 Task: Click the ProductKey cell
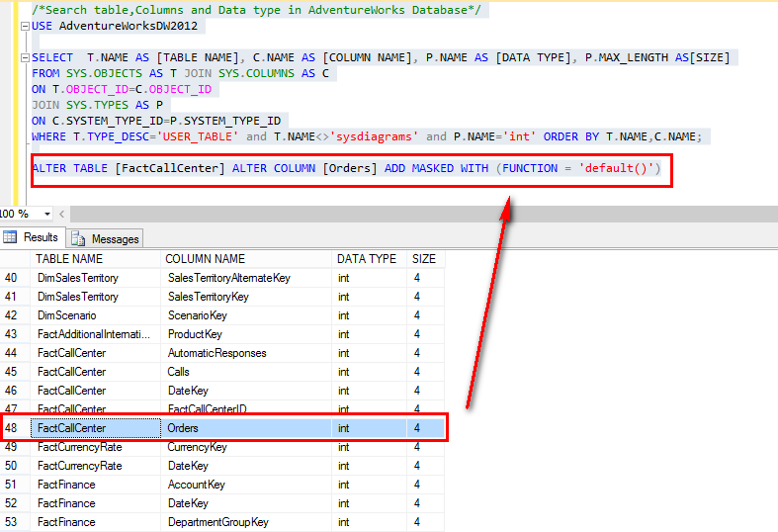coord(246,334)
